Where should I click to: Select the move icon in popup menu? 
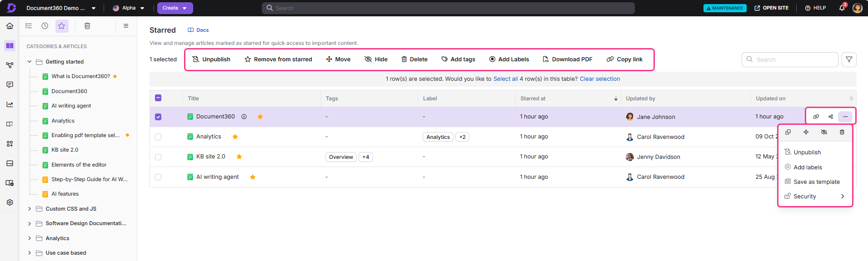(x=806, y=132)
